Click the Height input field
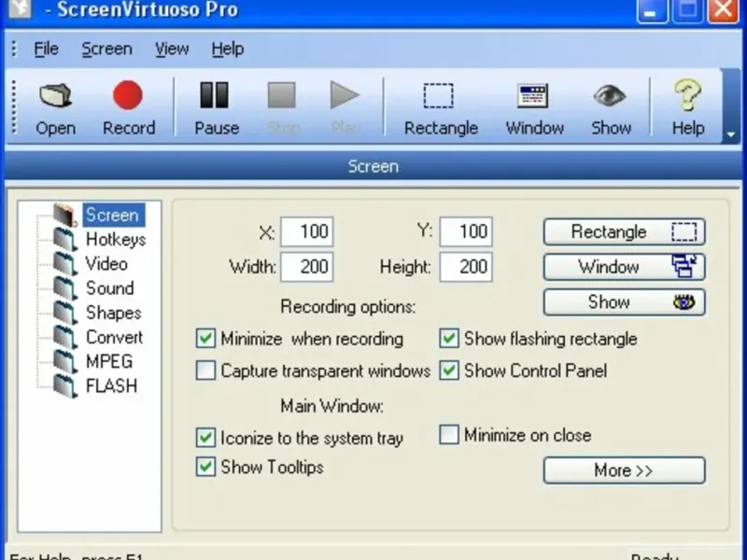 click(x=466, y=267)
